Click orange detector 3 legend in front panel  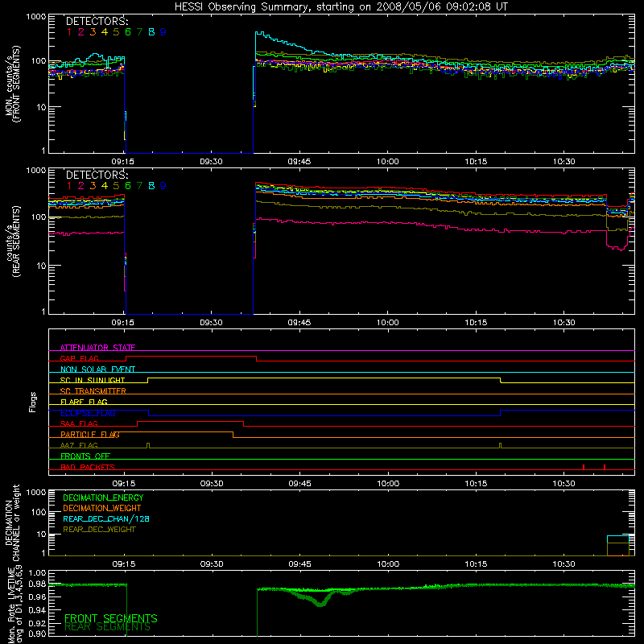point(93,32)
